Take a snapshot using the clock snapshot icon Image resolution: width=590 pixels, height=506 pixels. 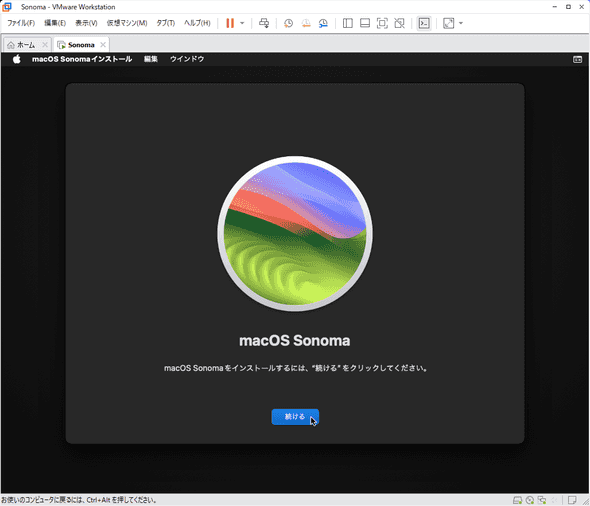click(x=288, y=23)
